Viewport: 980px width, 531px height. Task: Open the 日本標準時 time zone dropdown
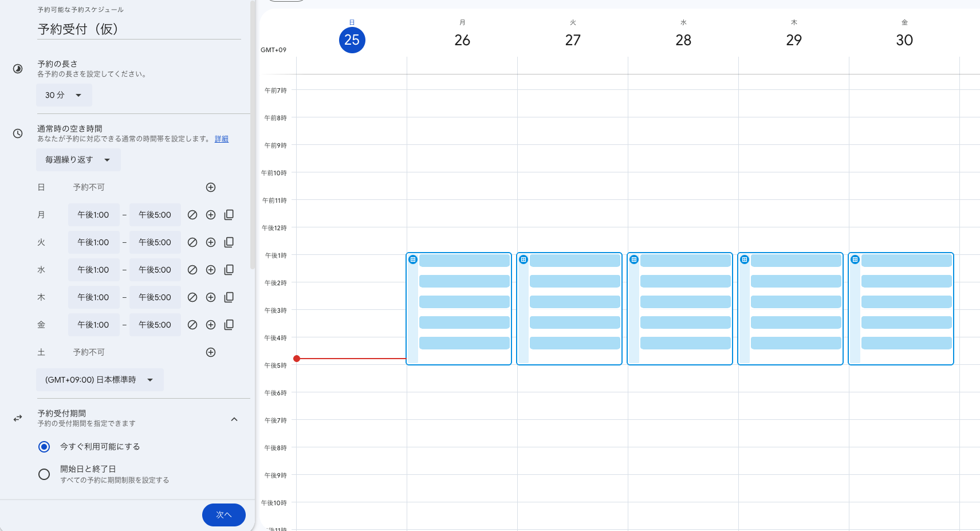[x=100, y=380]
